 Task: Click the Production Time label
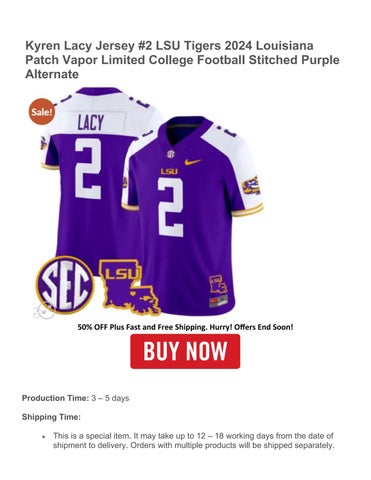point(55,398)
